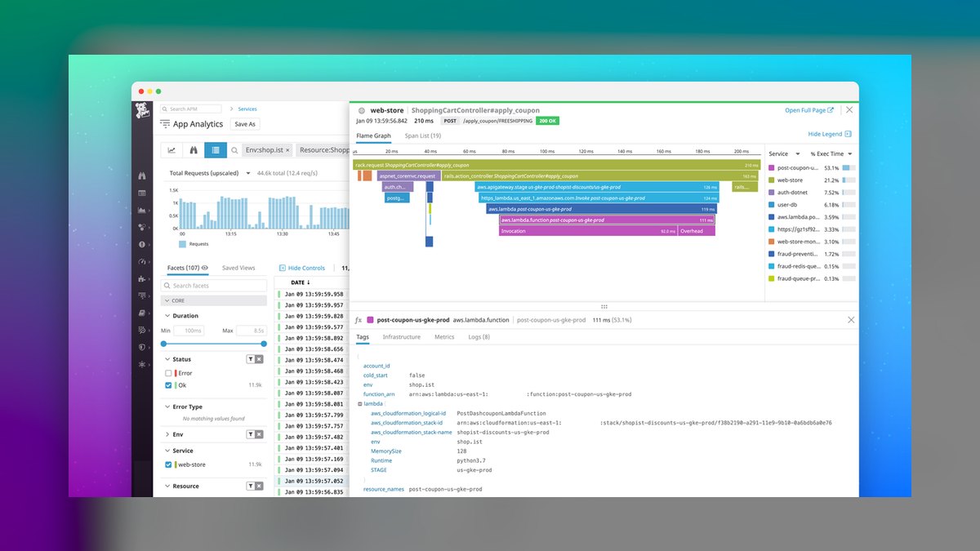Click the funnel icon in the Env facet
Image resolution: width=980 pixels, height=551 pixels.
250,434
